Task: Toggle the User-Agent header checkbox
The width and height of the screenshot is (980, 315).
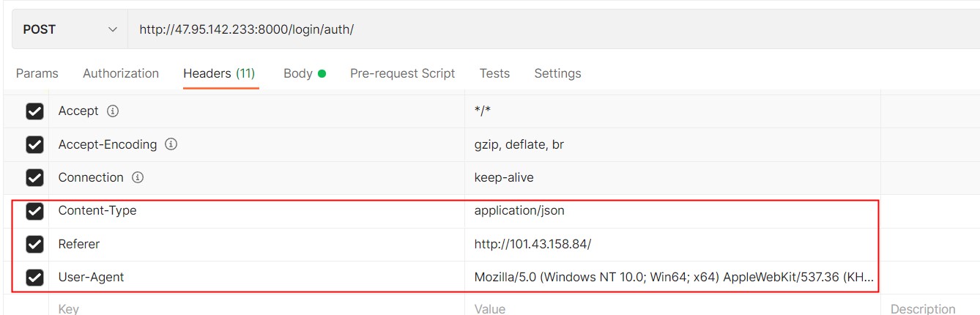Action: (x=34, y=278)
